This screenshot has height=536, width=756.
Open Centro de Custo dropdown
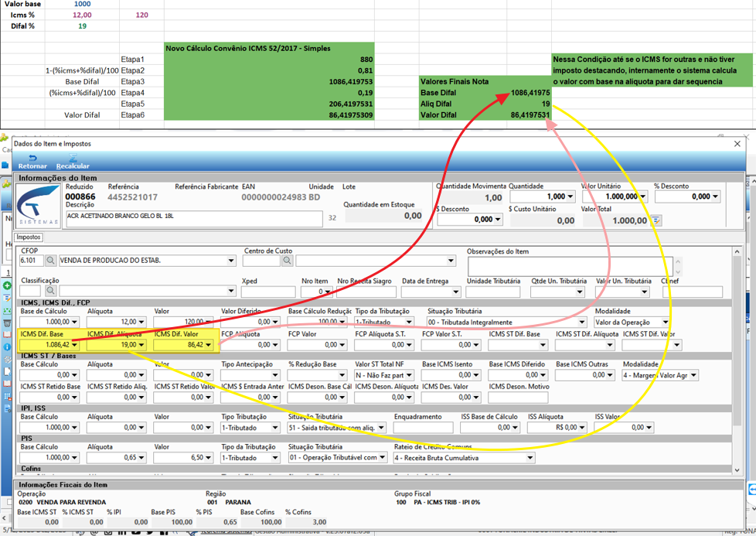coord(451,261)
